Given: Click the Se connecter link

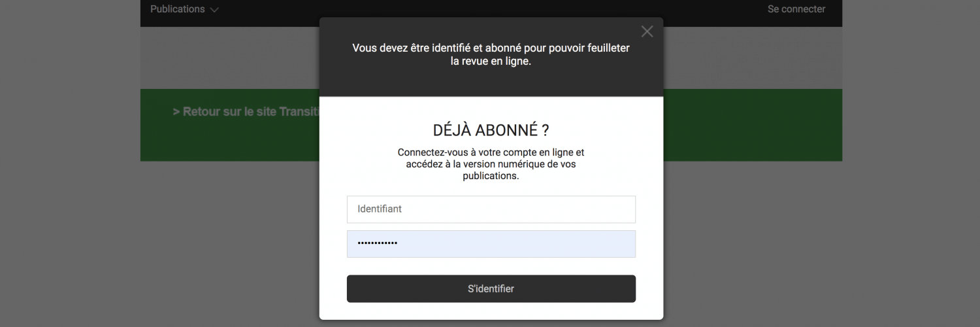Looking at the screenshot, I should coord(796,9).
